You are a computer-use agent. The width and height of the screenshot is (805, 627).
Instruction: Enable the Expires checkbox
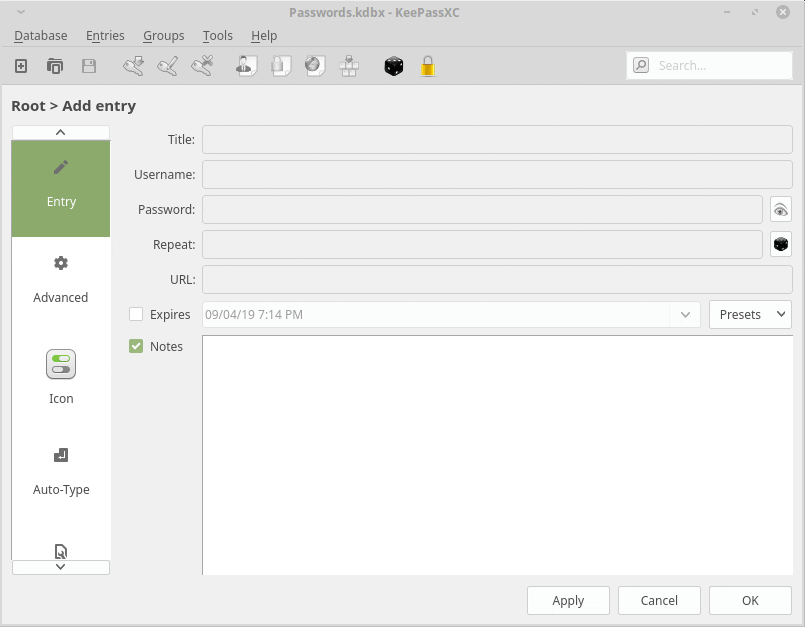point(137,314)
